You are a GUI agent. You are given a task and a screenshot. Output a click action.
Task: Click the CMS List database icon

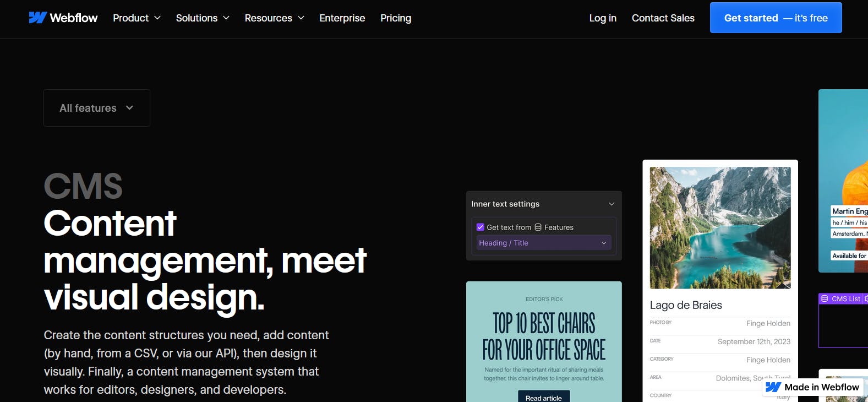(825, 298)
